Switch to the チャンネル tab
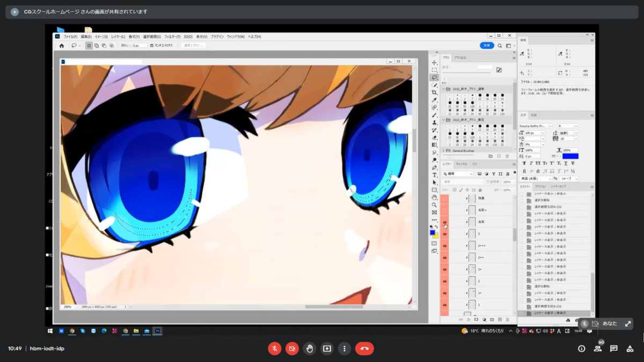The height and width of the screenshot is (362, 644). [461, 164]
